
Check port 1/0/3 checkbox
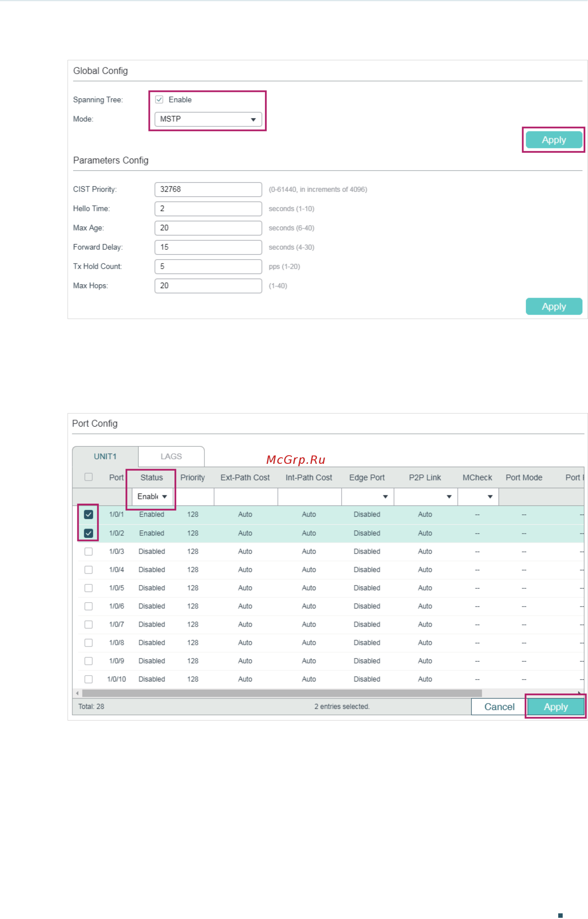[x=88, y=552]
